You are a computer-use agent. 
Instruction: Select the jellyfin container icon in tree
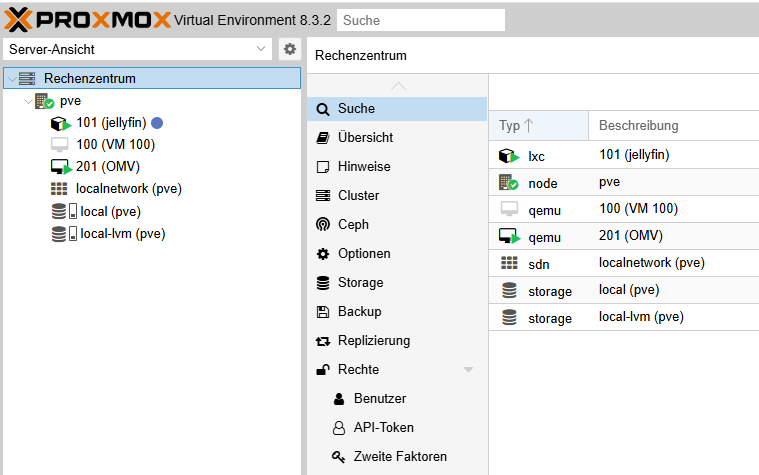coord(60,123)
